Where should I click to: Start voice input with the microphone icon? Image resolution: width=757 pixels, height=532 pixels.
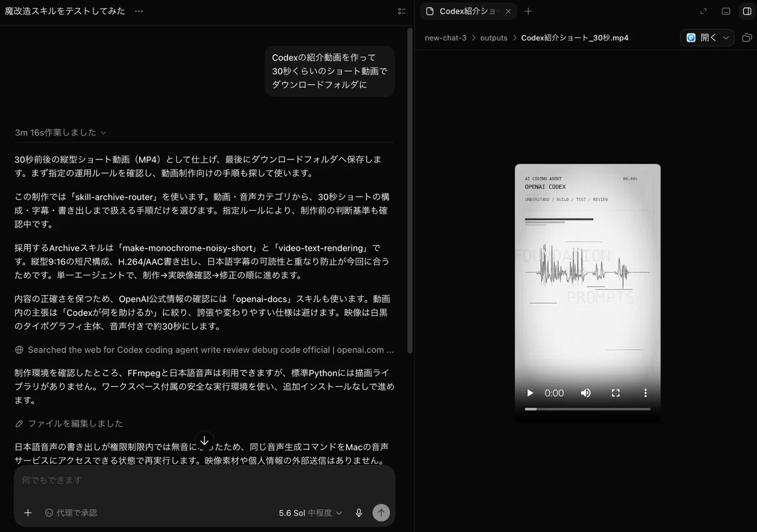click(359, 513)
